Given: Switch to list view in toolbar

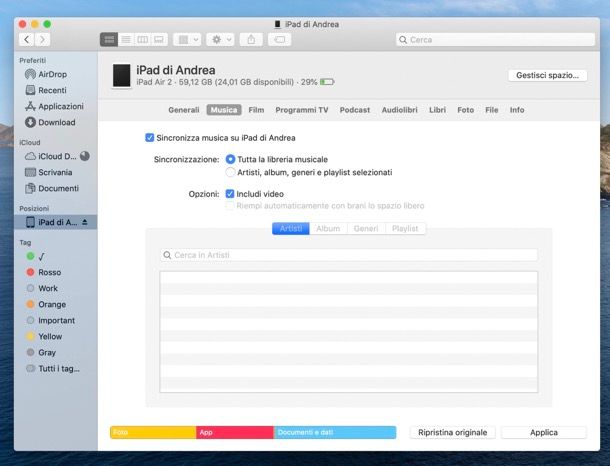Looking at the screenshot, I should (x=126, y=39).
